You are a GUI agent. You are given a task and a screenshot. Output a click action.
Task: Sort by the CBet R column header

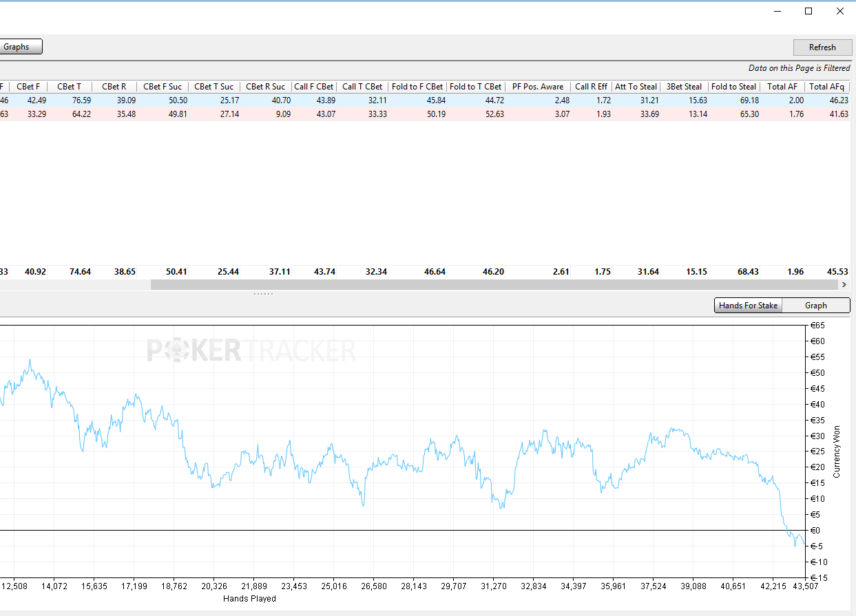point(114,87)
